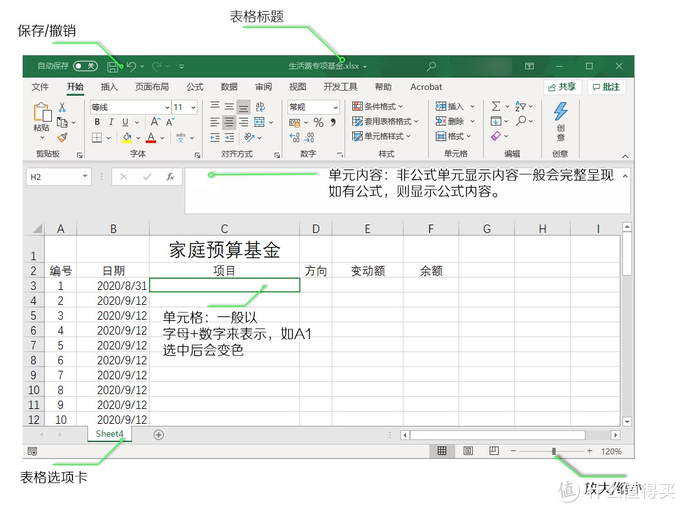Apply Percent Style format

click(318, 122)
